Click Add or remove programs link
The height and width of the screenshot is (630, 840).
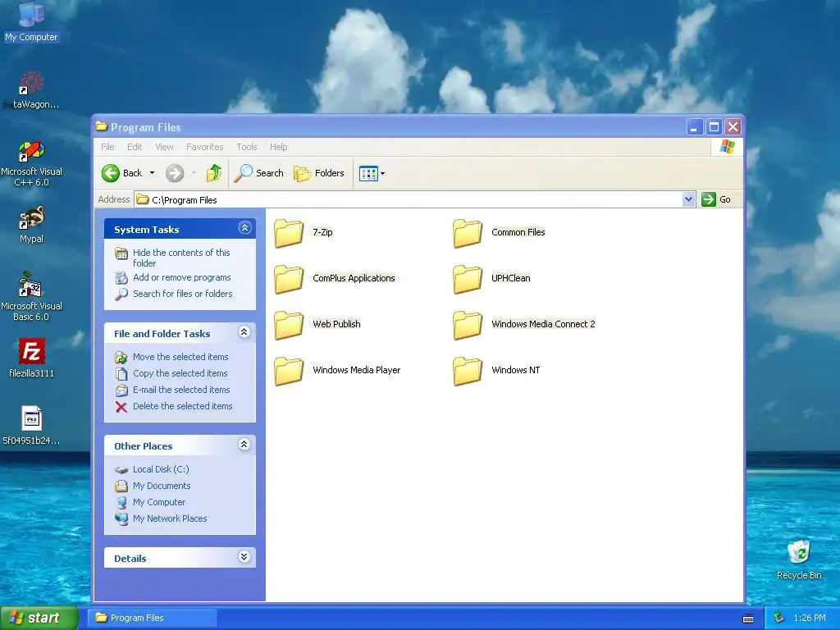182,277
